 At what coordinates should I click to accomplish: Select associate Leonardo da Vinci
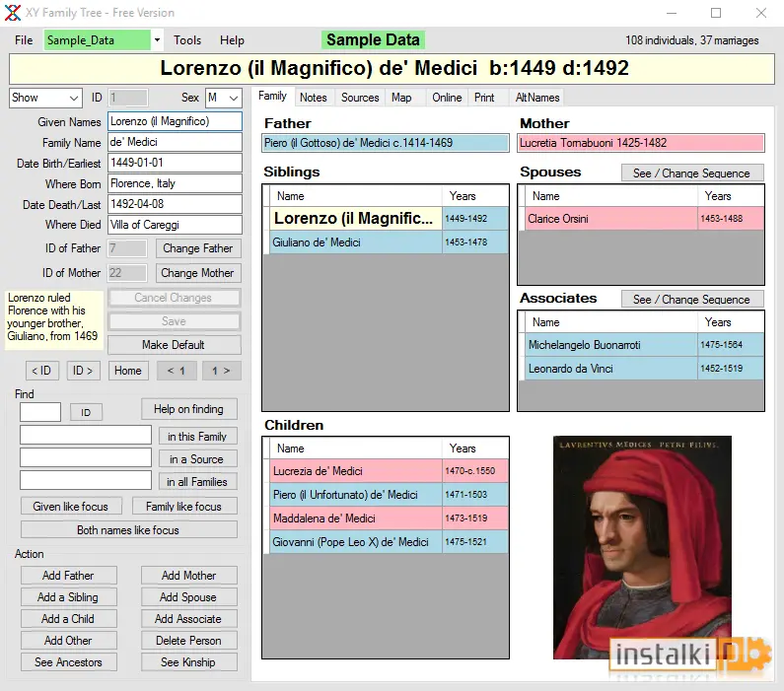645,369
